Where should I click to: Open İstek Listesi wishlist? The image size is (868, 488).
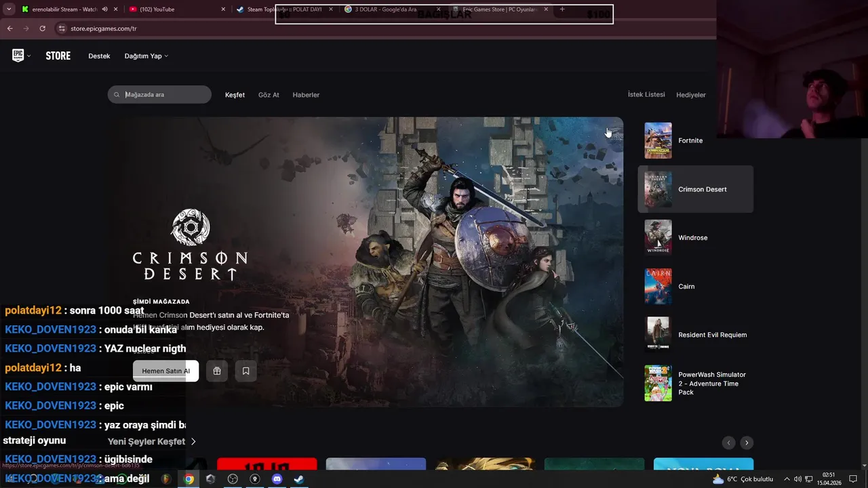coord(646,95)
